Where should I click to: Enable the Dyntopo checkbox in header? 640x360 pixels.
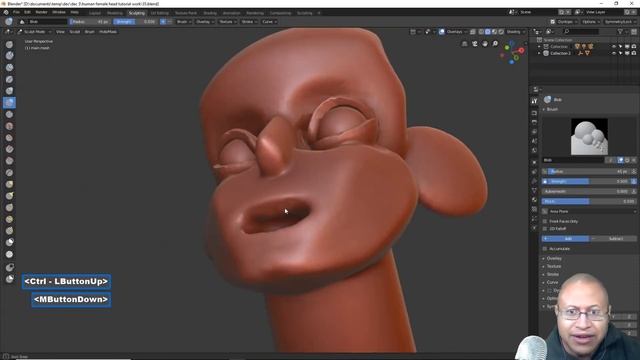[552, 22]
